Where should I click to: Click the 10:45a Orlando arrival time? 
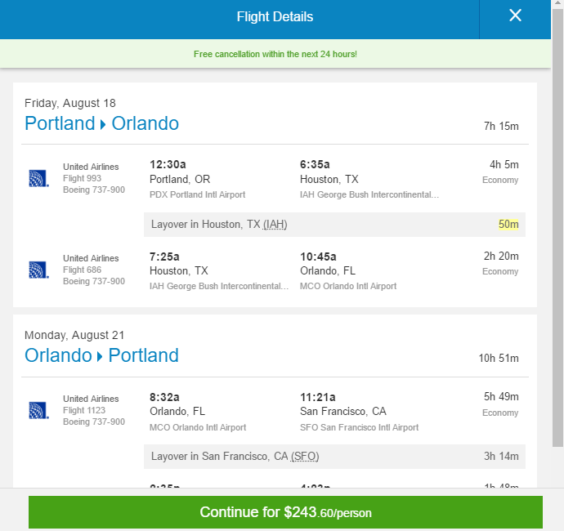click(x=318, y=257)
